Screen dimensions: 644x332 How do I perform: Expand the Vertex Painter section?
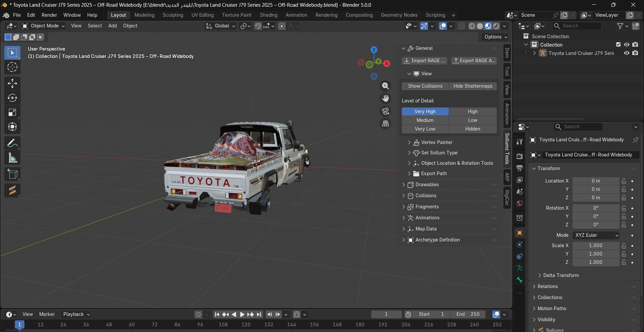click(x=433, y=142)
